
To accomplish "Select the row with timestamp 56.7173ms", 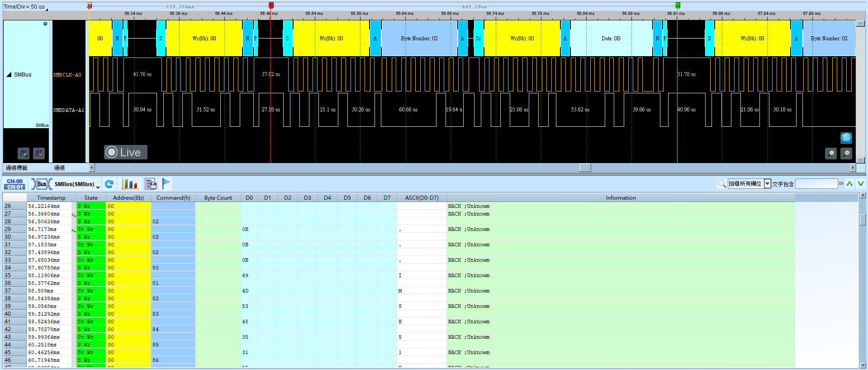I will click(x=399, y=229).
